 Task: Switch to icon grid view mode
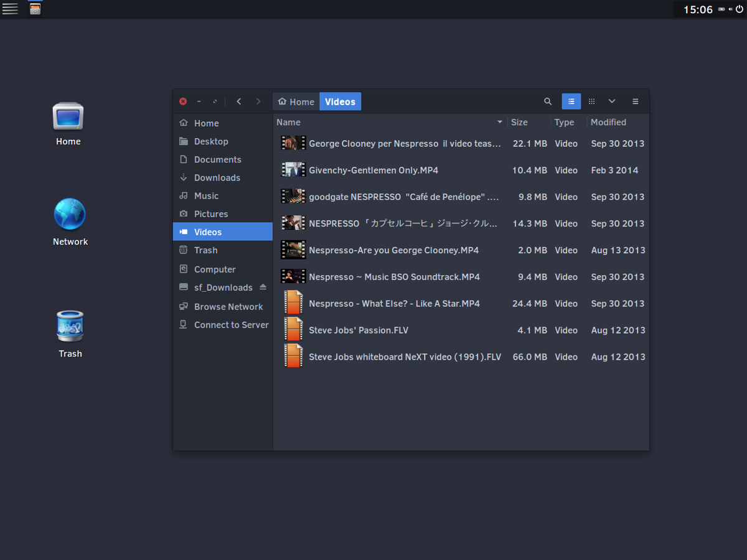[x=591, y=101]
